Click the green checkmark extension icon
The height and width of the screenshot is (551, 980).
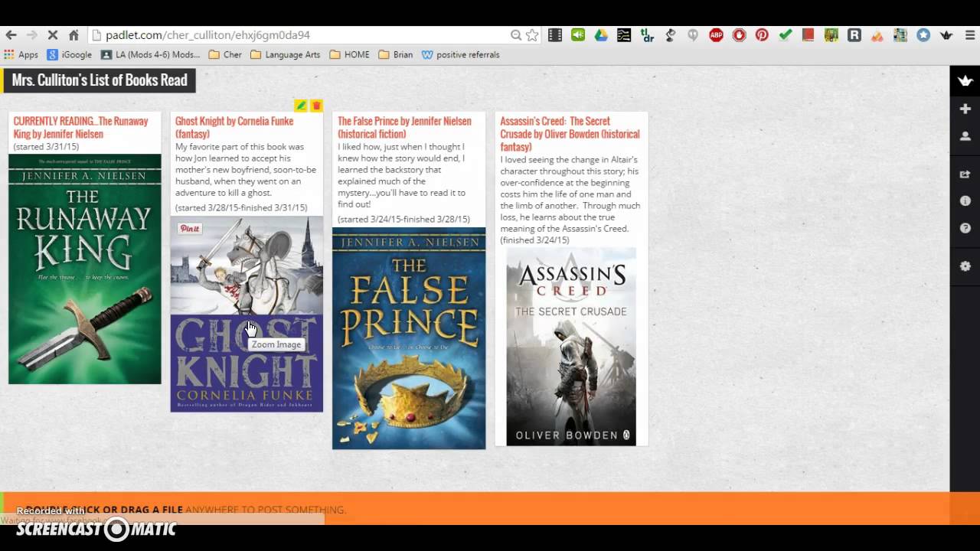[x=785, y=35]
